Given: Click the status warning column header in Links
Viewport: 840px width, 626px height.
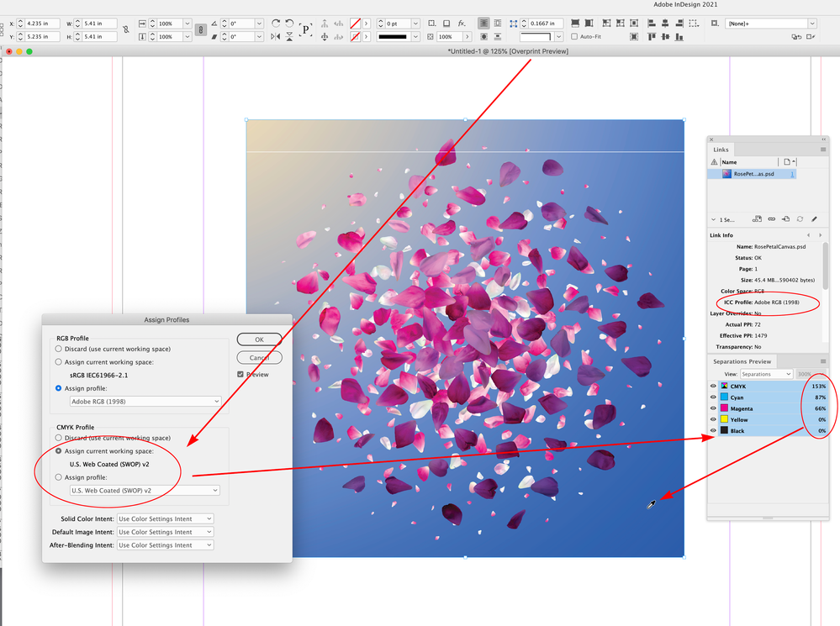Looking at the screenshot, I should [x=714, y=162].
